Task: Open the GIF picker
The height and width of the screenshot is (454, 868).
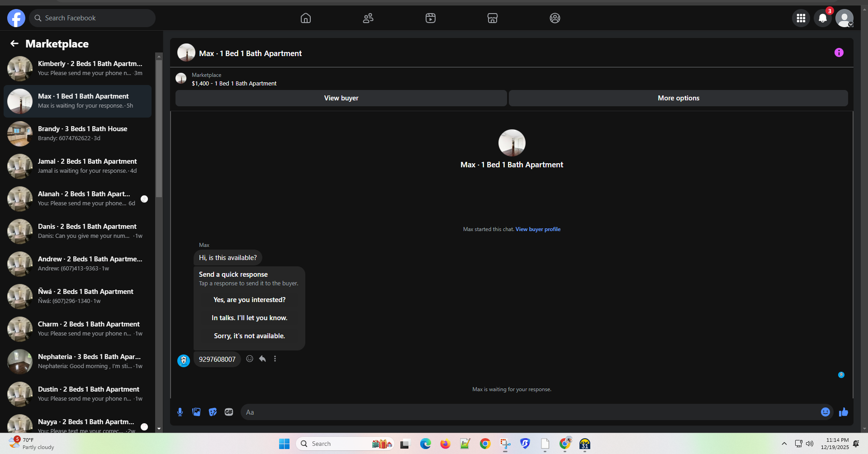Action: 229,412
